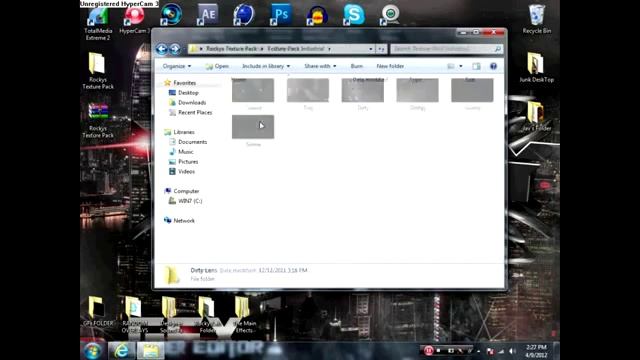Show hidden tray icons arrow
Image resolution: width=640 pixels, height=360 pixels.
pyautogui.click(x=478, y=351)
